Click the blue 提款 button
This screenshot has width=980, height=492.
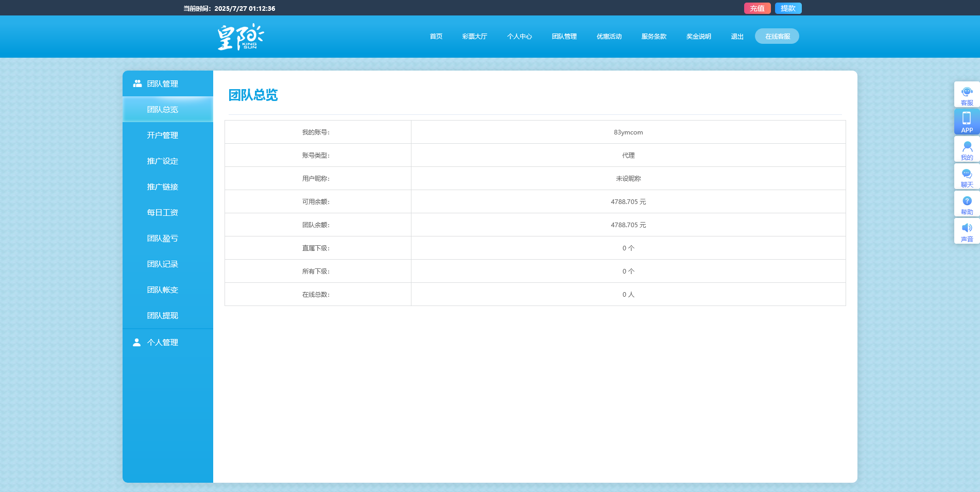(788, 8)
